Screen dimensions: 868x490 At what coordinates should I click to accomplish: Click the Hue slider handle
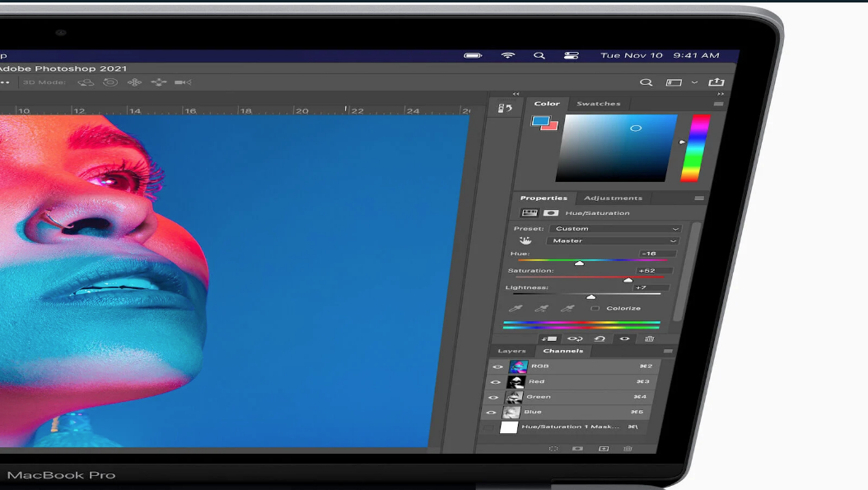point(579,263)
